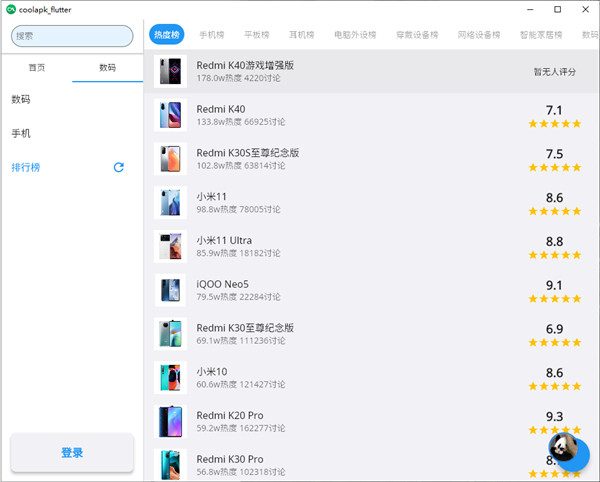Image resolution: width=600 pixels, height=482 pixels.
Task: Select 排行榜 in the sidebar list
Action: pyautogui.click(x=26, y=167)
